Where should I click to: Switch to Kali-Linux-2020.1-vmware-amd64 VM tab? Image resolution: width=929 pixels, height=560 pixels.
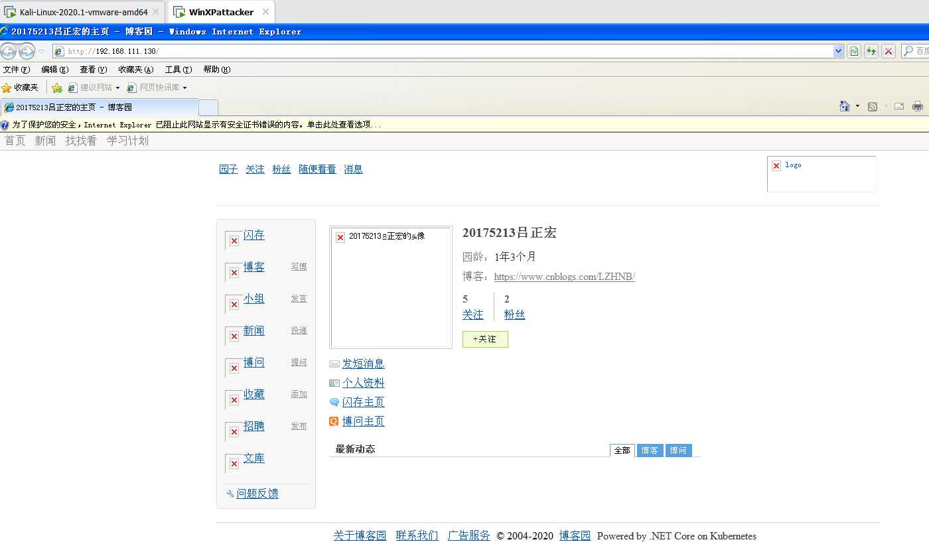point(84,12)
